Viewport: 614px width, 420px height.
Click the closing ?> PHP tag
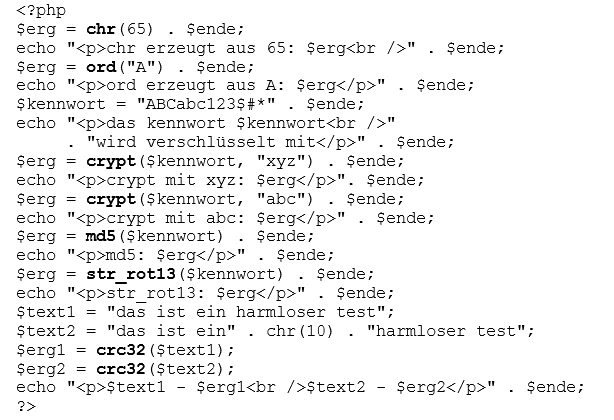point(26,406)
